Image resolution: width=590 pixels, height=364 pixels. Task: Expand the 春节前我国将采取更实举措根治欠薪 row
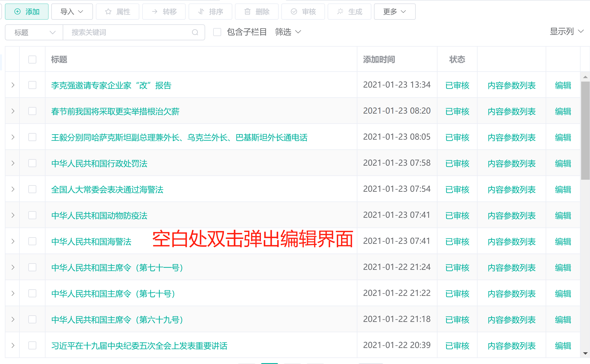13,111
